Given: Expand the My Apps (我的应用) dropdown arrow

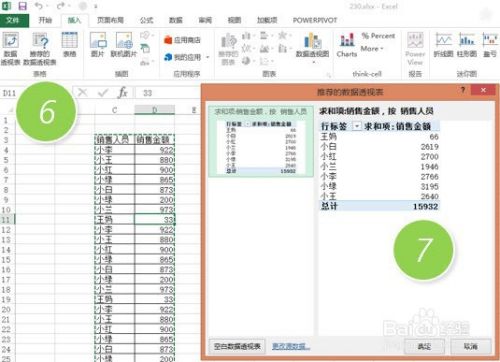Looking at the screenshot, I should (208, 57).
